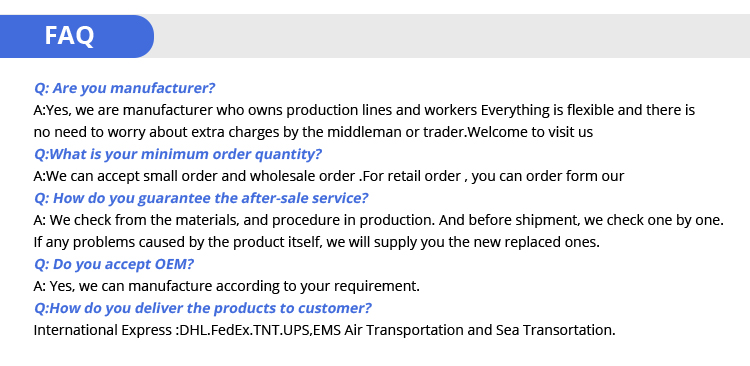This screenshot has width=750, height=366.
Task: Click the OEM answer about your requirement
Action: [227, 287]
